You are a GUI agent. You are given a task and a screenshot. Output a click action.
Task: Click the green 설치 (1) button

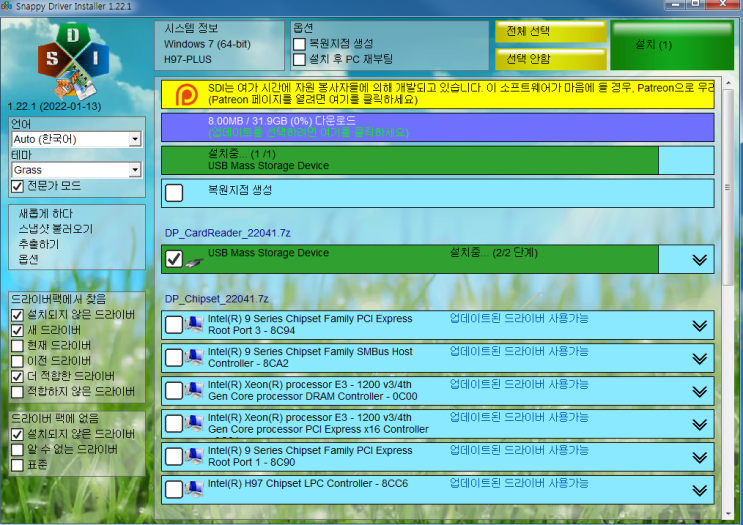[x=672, y=45]
